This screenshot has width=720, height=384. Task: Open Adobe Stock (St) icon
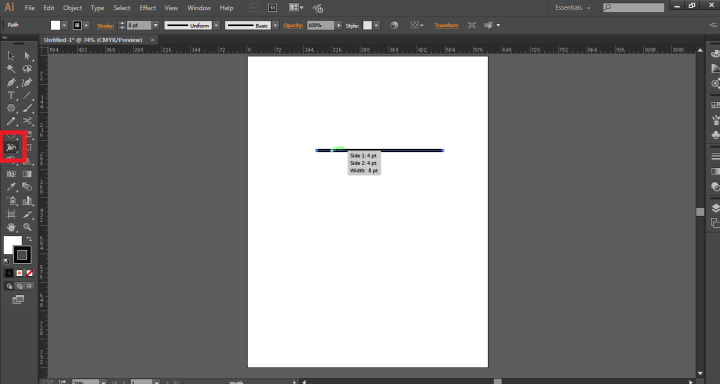[273, 8]
